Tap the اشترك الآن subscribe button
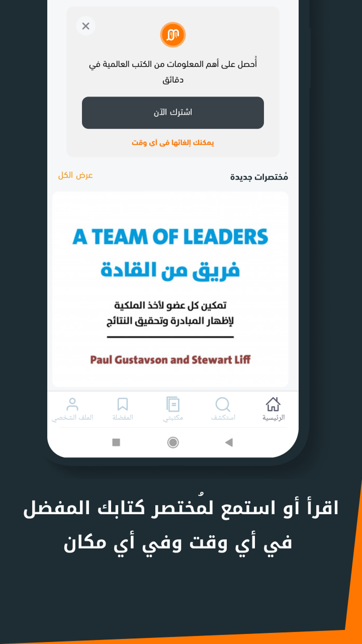 173,113
